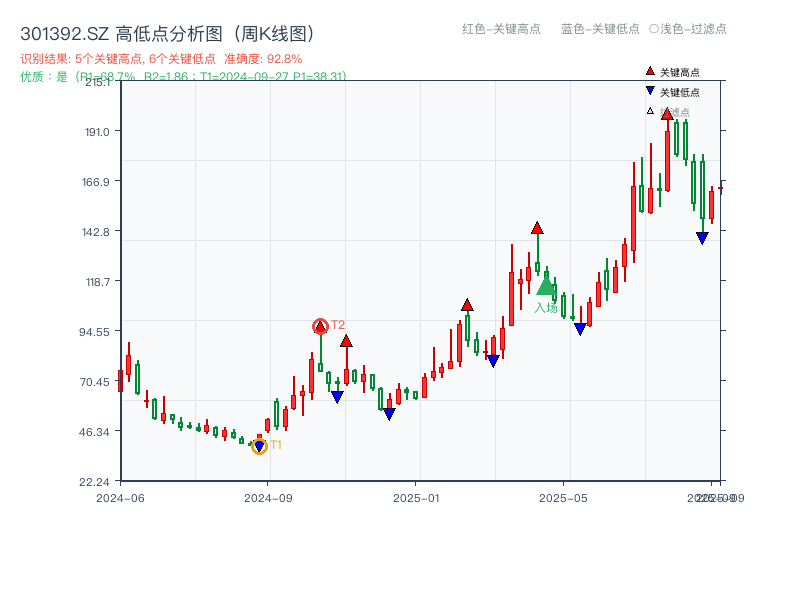Click the red triangle marker near the 2025-02 high
Screen dimensions: 800x600
pyautogui.click(x=466, y=304)
